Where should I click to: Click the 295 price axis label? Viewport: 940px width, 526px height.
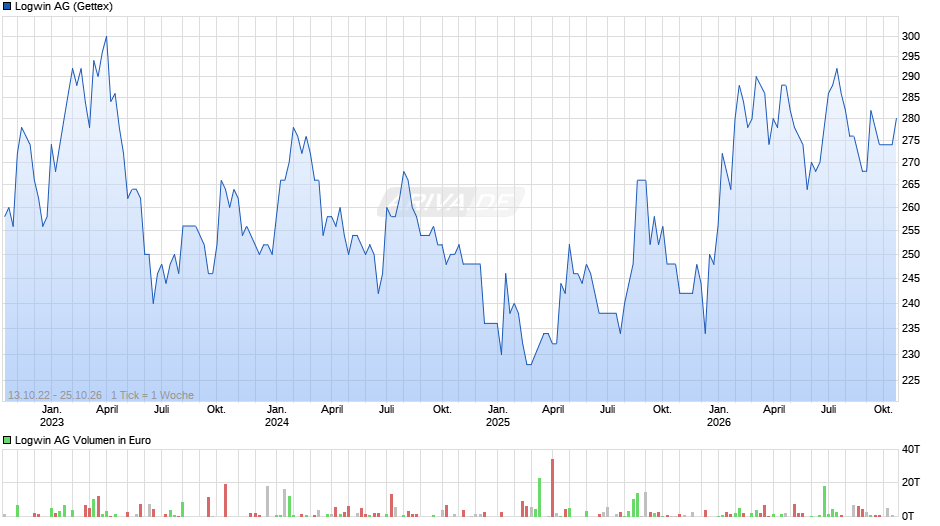(911, 56)
